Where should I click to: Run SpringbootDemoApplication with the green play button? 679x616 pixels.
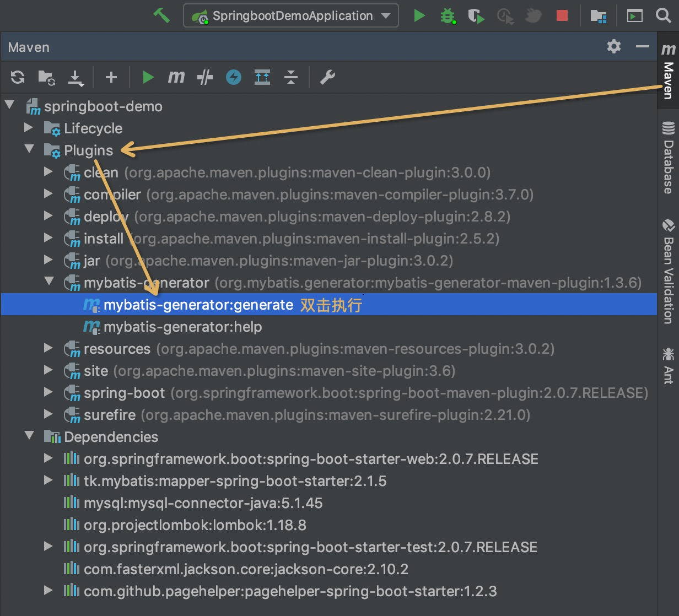pos(419,15)
